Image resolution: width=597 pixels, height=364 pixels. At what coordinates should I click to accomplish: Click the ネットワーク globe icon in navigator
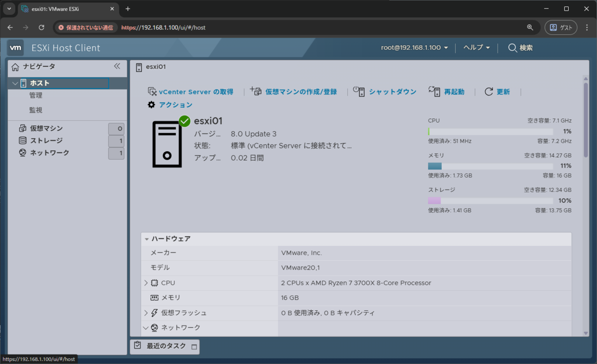[22, 153]
